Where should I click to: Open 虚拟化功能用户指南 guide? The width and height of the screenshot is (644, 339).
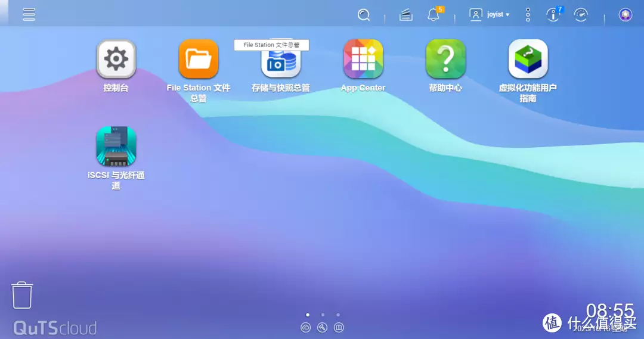coord(528,59)
